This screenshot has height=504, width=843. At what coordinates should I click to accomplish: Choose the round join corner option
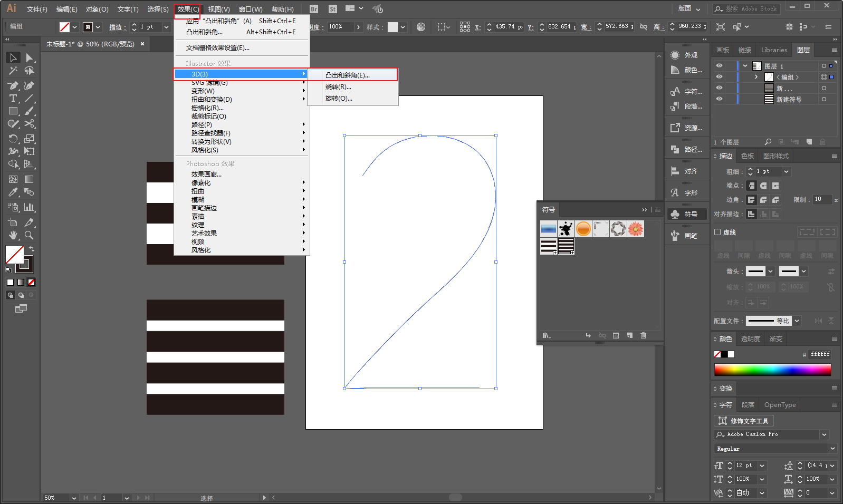click(763, 200)
